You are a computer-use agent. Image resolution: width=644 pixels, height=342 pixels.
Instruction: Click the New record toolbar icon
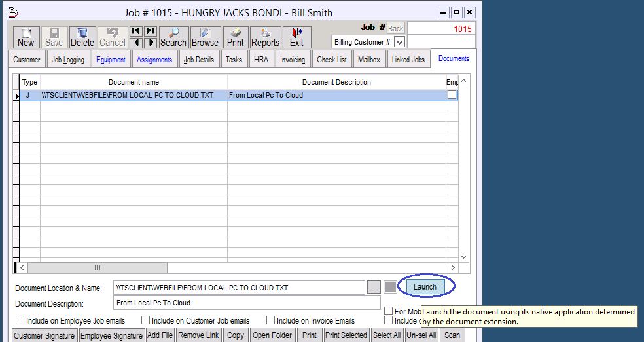(26, 37)
